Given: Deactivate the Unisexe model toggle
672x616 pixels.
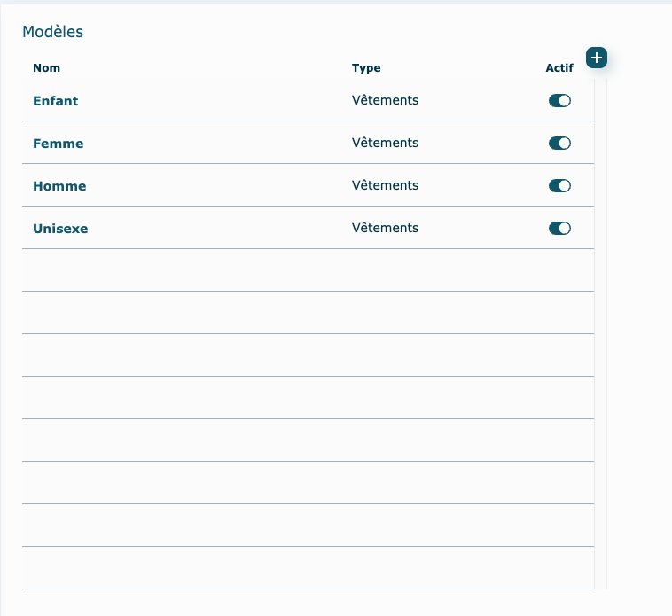Looking at the screenshot, I should (x=559, y=229).
